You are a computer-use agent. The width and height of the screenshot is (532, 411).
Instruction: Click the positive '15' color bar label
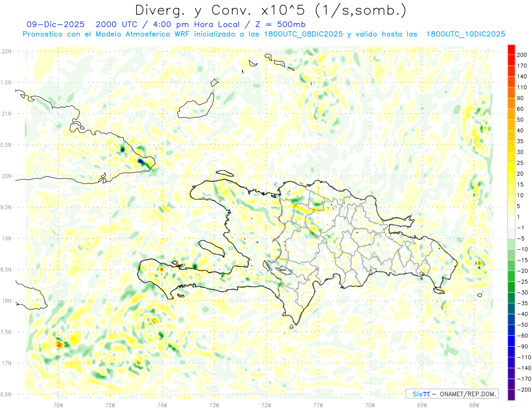coord(520,185)
